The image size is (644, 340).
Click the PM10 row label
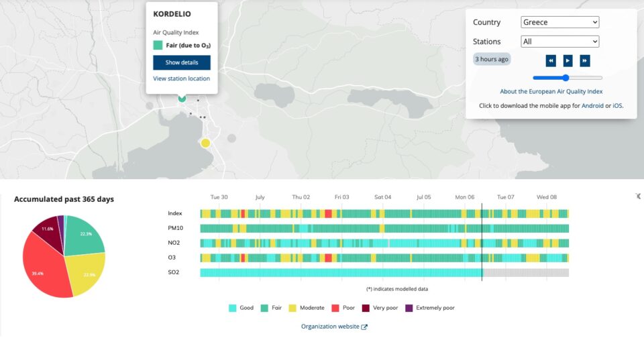(x=175, y=228)
